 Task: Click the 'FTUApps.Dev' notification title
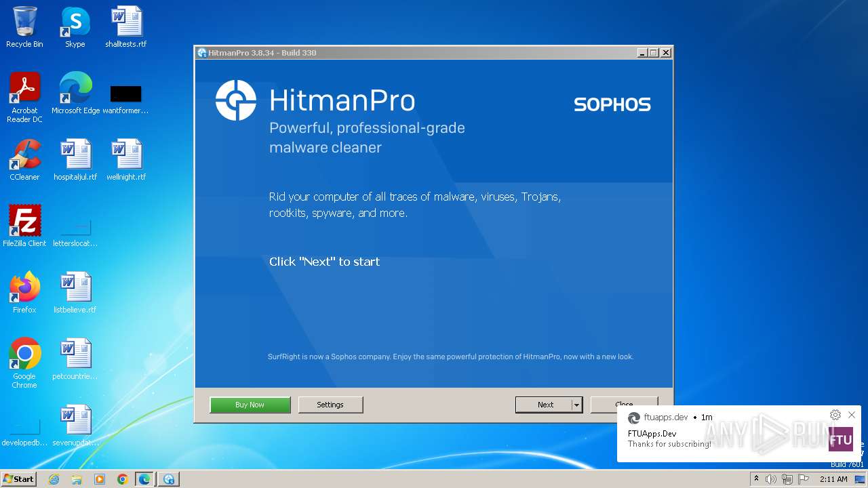coord(652,434)
